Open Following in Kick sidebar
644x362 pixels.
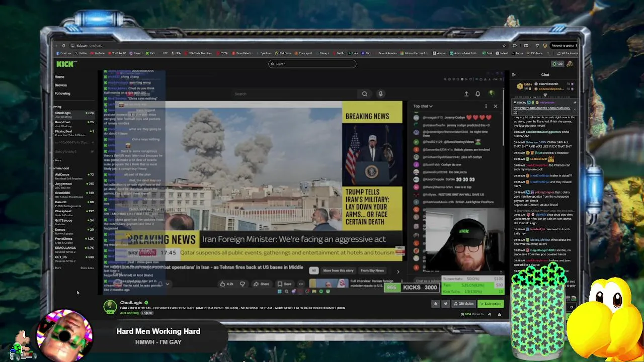coord(62,94)
